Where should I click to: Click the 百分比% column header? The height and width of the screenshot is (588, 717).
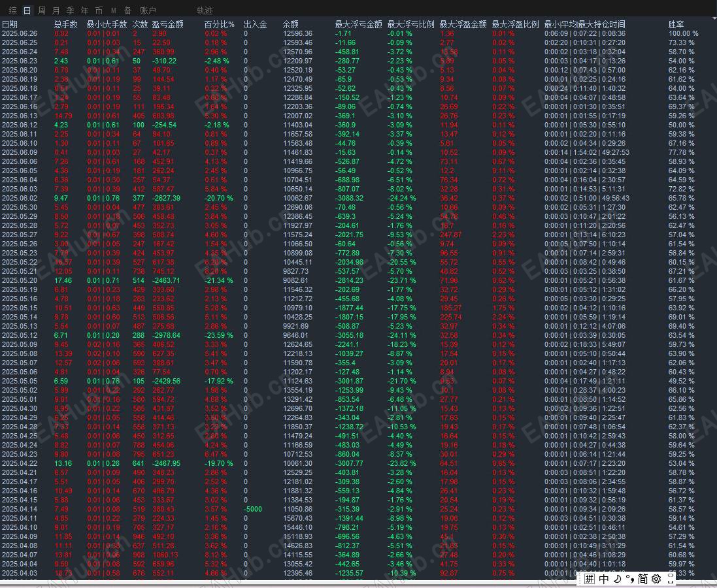coord(219,24)
